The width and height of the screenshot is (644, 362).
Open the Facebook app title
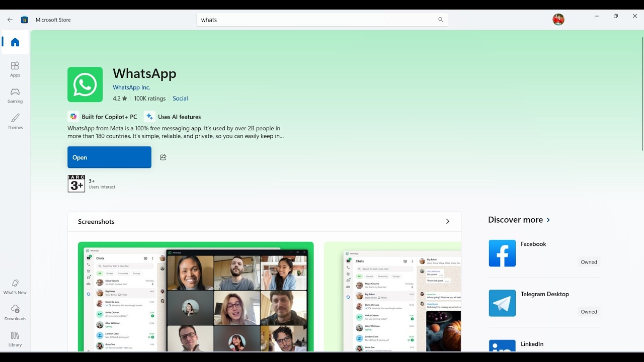point(533,244)
